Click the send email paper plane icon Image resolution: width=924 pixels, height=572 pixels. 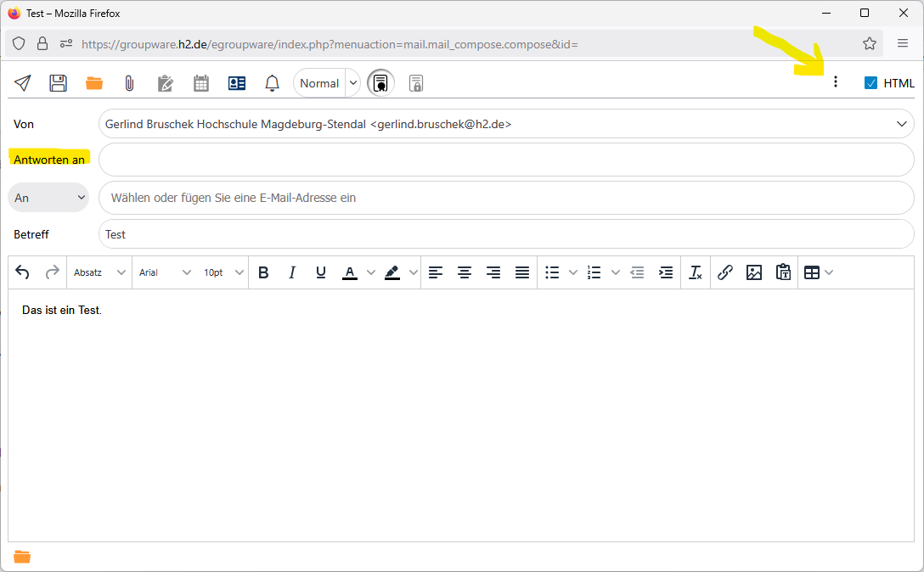click(x=23, y=83)
